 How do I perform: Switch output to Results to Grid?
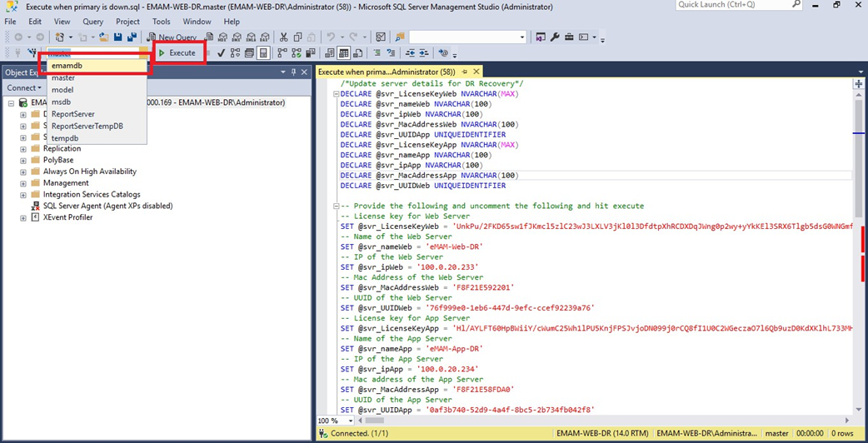pyautogui.click(x=344, y=53)
